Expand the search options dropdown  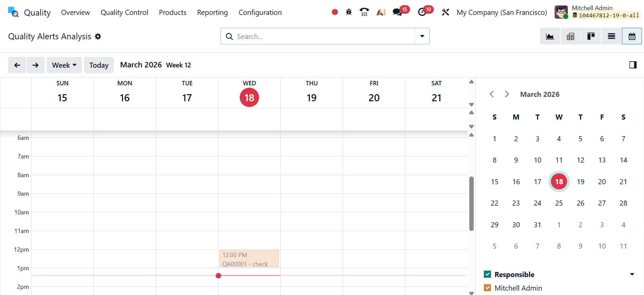point(422,36)
